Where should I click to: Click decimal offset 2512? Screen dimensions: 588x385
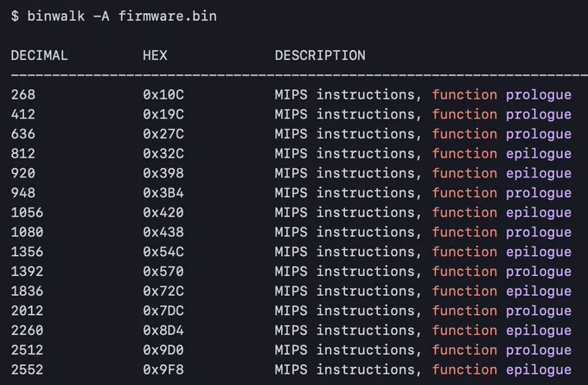point(27,350)
